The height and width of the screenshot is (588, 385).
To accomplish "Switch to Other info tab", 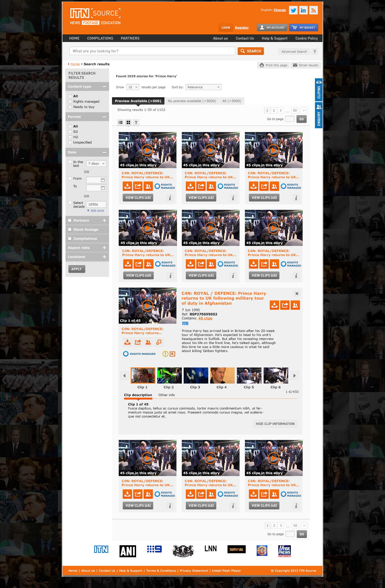I will 167,395.
